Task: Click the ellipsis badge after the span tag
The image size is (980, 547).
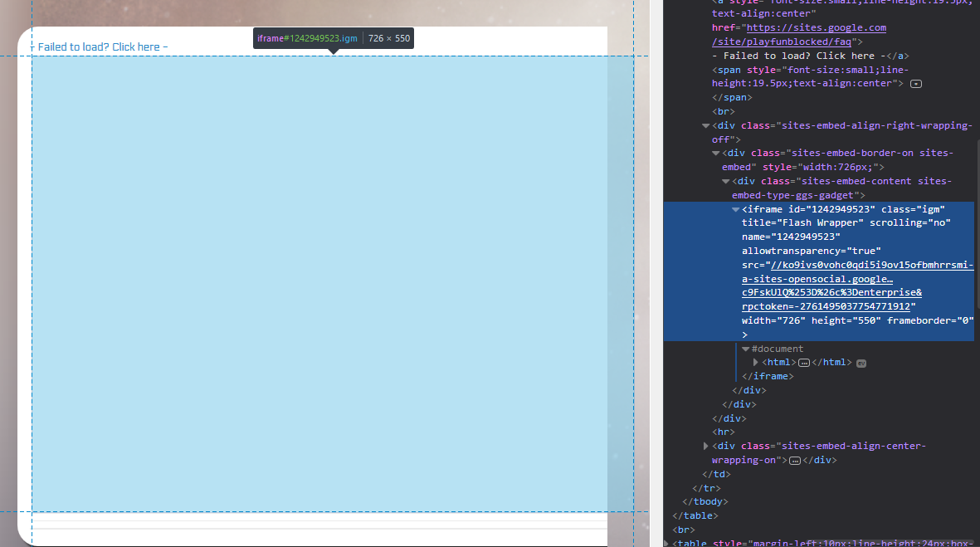Action: [x=915, y=84]
